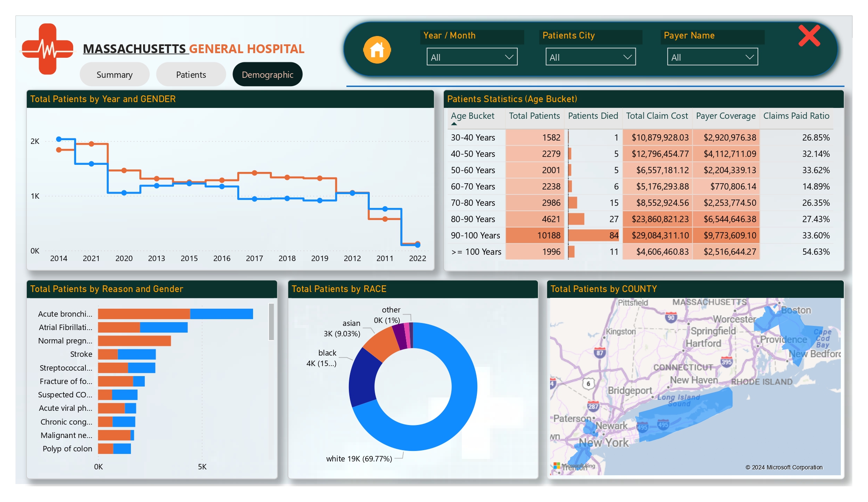Click the blue Acute bronchi... bar segment
This screenshot has height=502, width=868.
click(x=221, y=314)
